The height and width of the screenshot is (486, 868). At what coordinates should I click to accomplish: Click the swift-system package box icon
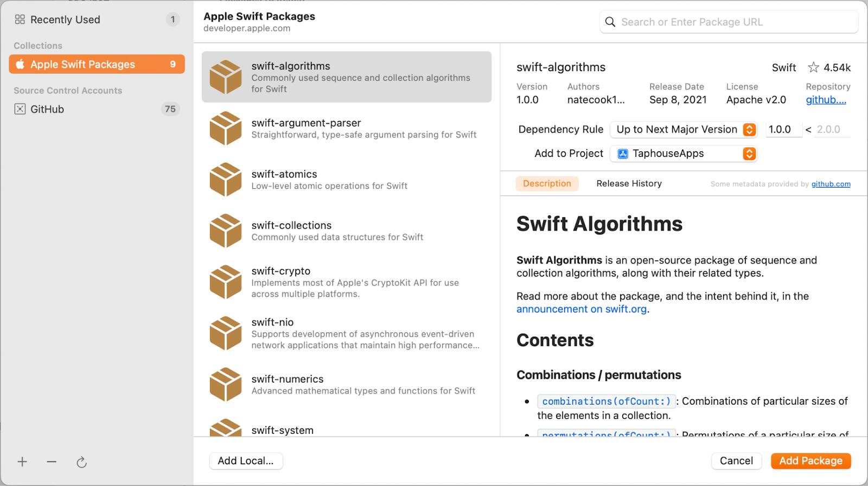click(x=226, y=427)
